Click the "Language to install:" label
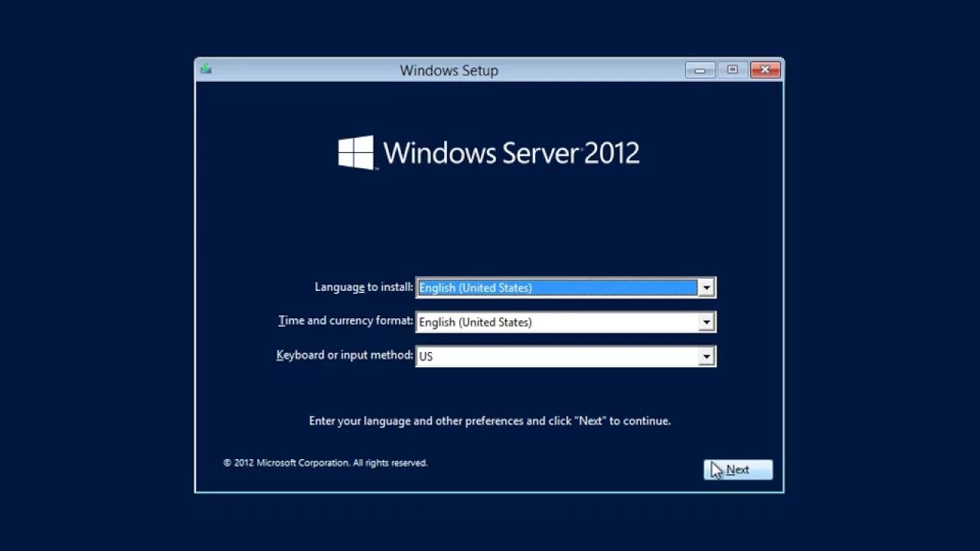Image resolution: width=980 pixels, height=551 pixels. [x=364, y=287]
